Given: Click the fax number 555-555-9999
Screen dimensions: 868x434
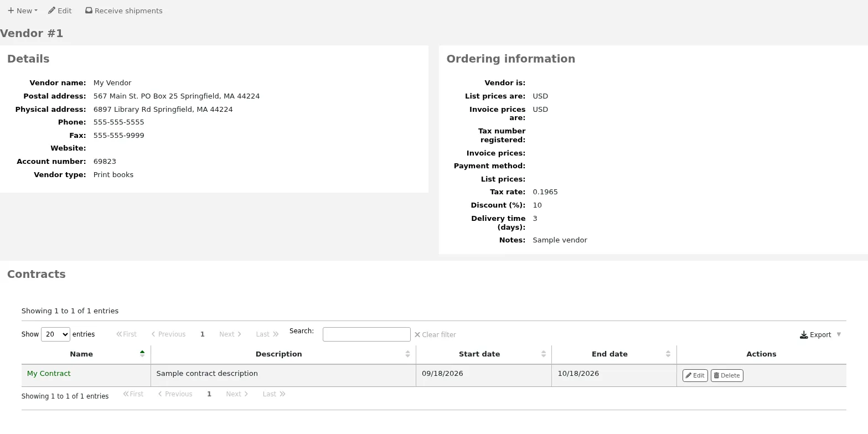Looking at the screenshot, I should pos(118,136).
